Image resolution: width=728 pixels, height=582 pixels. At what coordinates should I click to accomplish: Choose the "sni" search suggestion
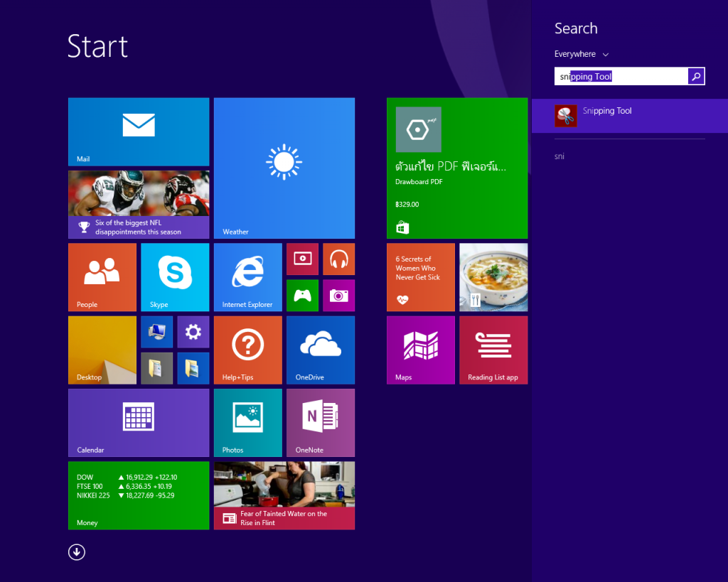tap(560, 156)
